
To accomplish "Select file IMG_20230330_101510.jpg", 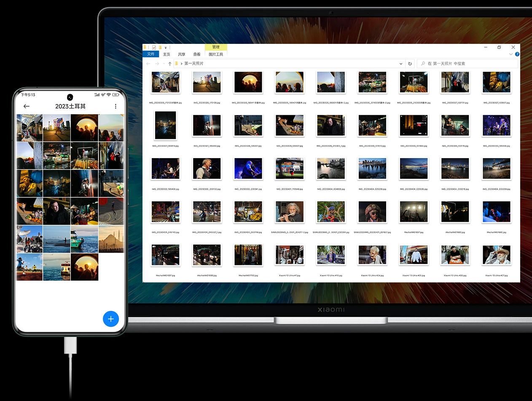I will tap(372, 125).
